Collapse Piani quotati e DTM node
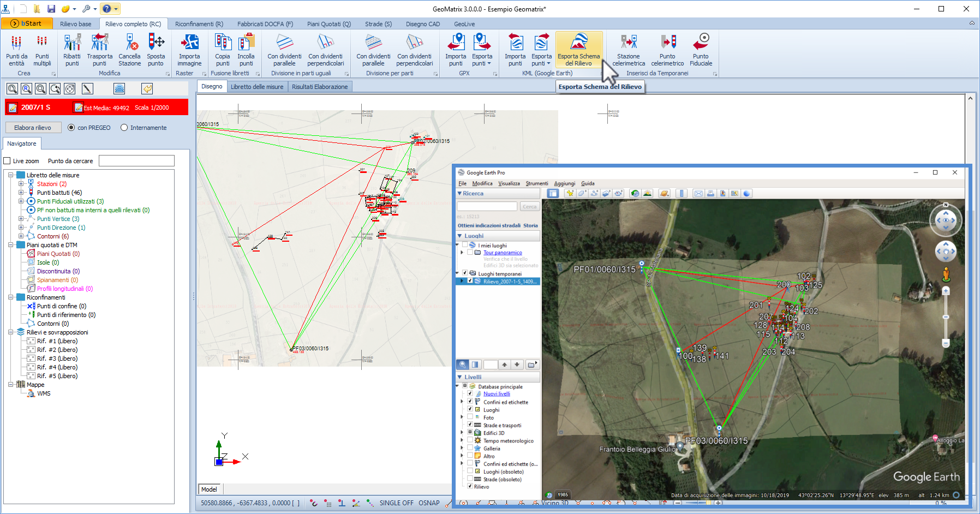This screenshot has height=514, width=980. point(10,245)
